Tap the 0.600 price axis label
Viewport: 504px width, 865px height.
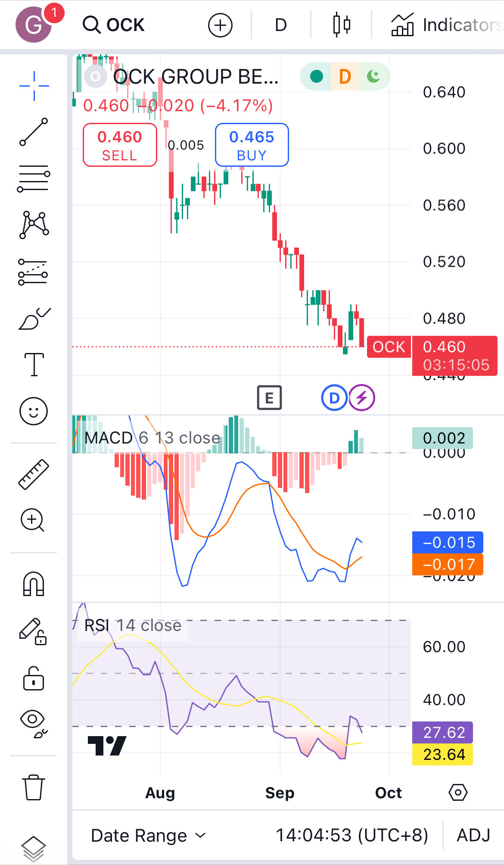pos(444,149)
